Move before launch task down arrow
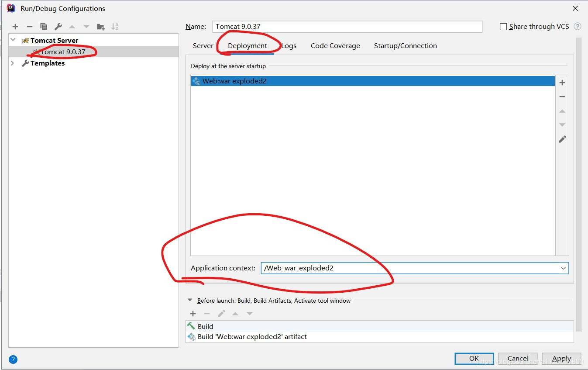Image resolution: width=588 pixels, height=370 pixels. coord(250,314)
